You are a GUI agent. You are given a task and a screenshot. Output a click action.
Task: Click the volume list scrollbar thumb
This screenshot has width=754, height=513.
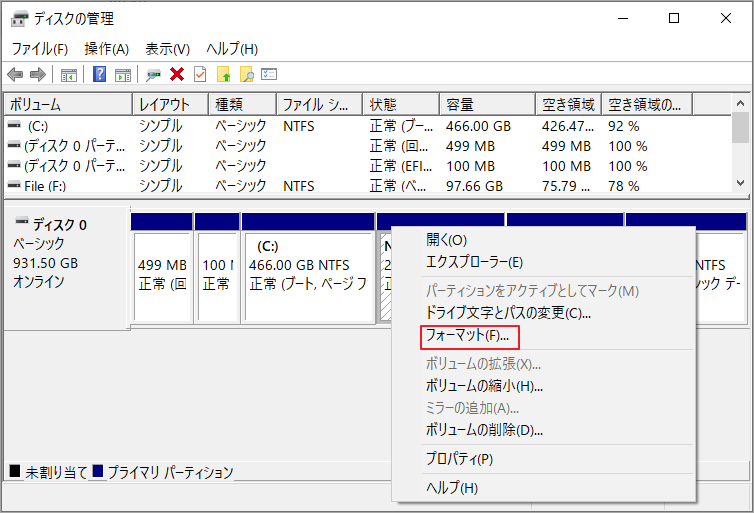coord(740,127)
